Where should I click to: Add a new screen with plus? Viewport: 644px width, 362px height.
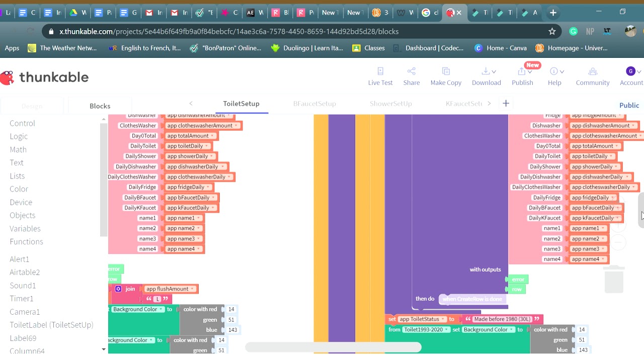coord(506,104)
